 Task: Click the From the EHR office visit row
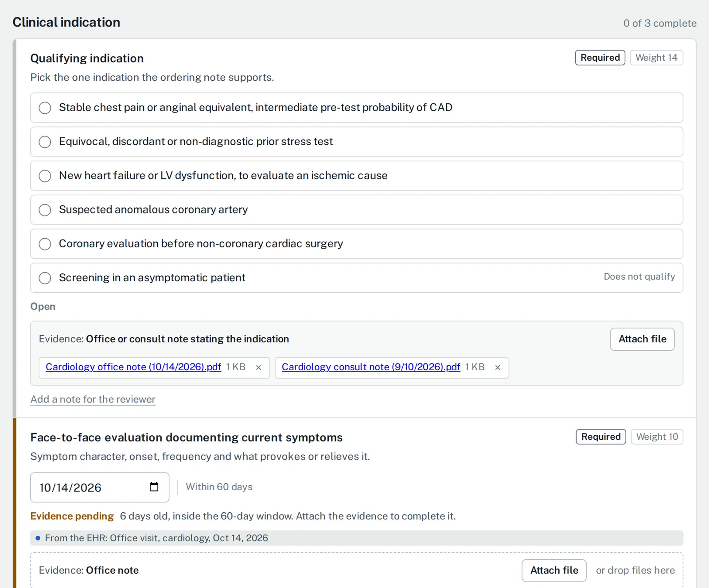click(x=357, y=538)
